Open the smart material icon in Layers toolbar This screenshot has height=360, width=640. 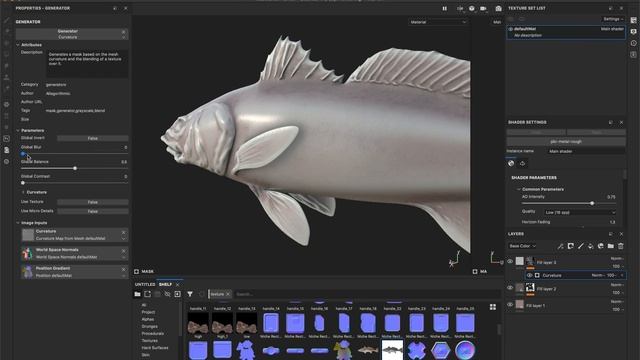point(600,246)
